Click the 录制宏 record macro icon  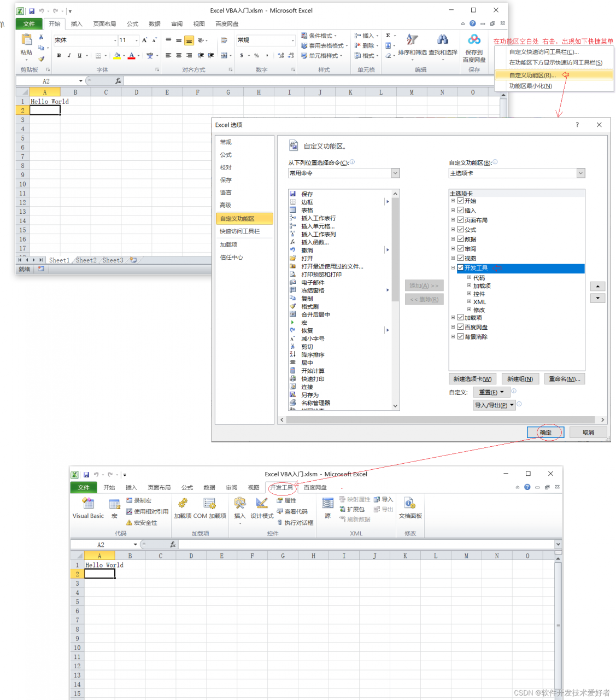(x=130, y=500)
